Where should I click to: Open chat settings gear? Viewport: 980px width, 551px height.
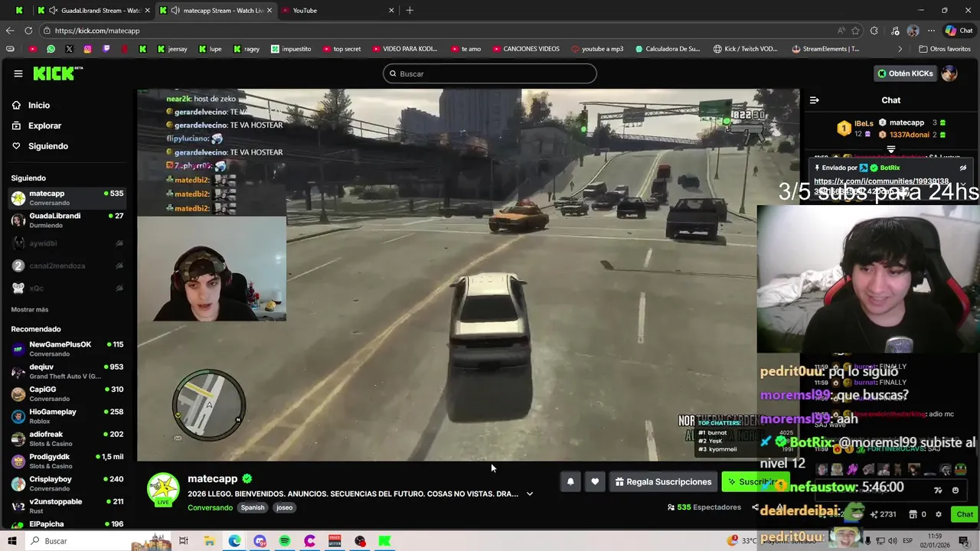pyautogui.click(x=939, y=514)
